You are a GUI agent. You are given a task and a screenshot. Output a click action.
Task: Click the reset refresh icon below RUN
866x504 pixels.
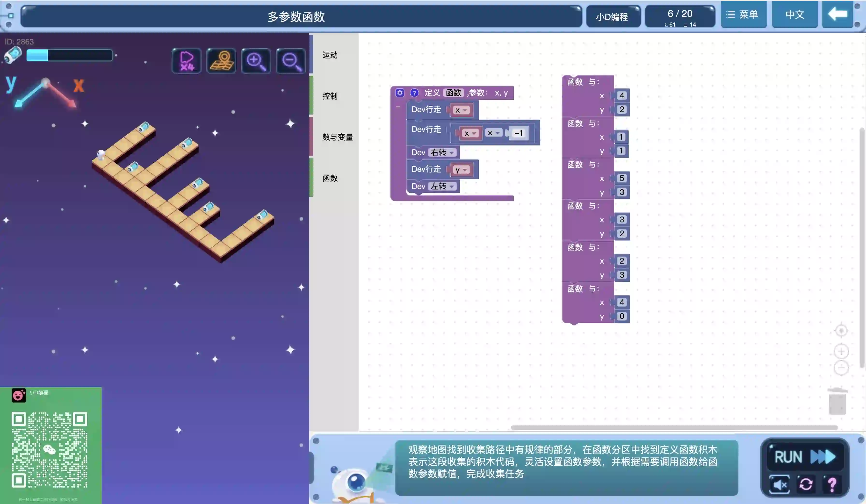click(x=806, y=484)
